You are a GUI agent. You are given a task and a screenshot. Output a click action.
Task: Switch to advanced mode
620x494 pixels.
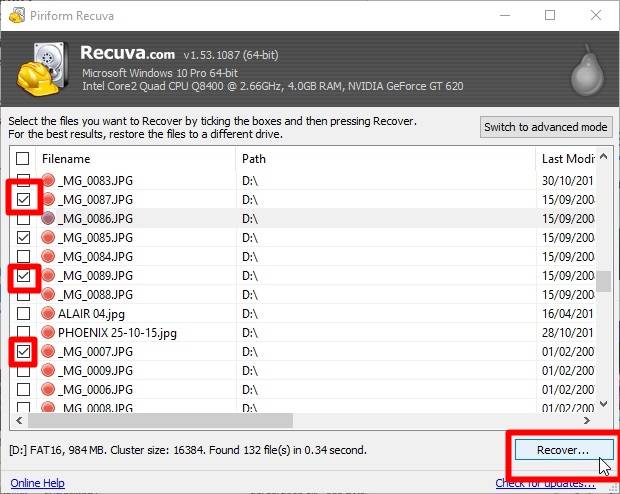point(546,127)
